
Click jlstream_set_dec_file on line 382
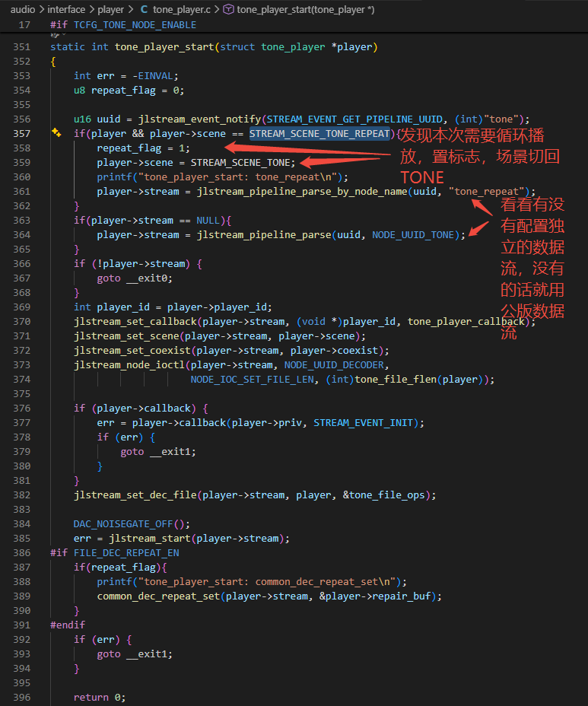pyautogui.click(x=135, y=495)
